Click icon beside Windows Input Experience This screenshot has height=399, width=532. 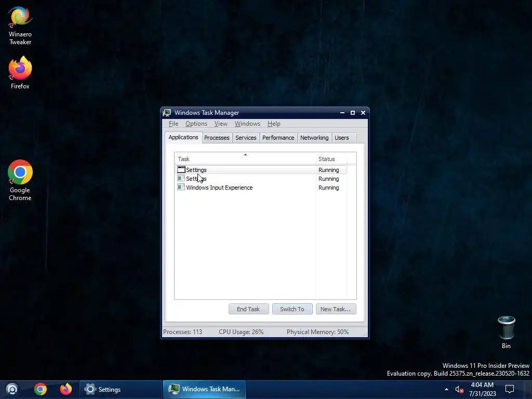point(181,187)
